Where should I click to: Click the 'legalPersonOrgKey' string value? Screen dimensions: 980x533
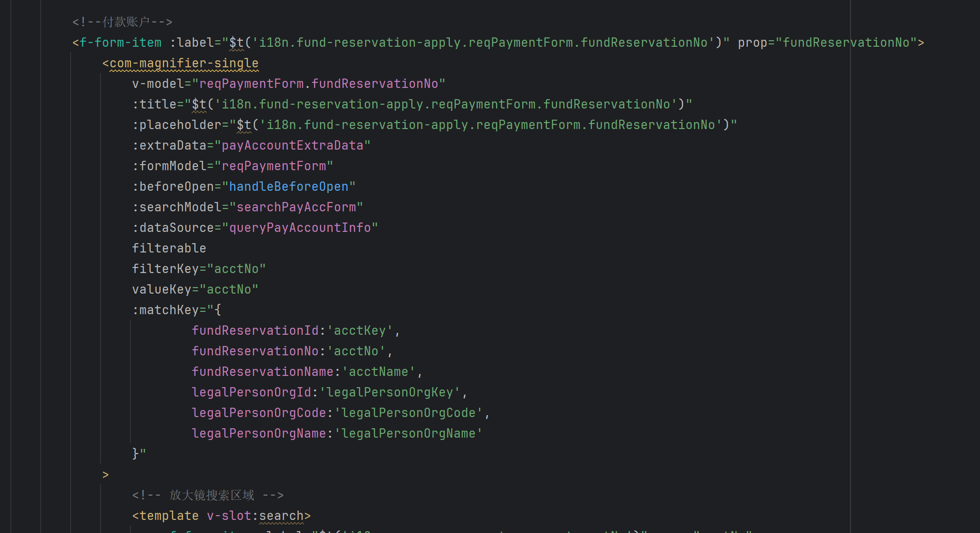pyautogui.click(x=389, y=392)
